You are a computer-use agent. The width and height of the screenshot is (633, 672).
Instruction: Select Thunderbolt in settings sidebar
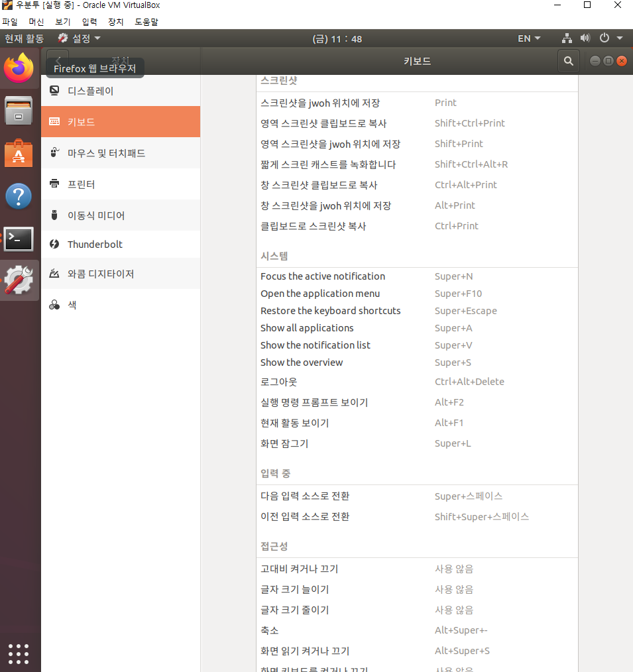point(121,244)
